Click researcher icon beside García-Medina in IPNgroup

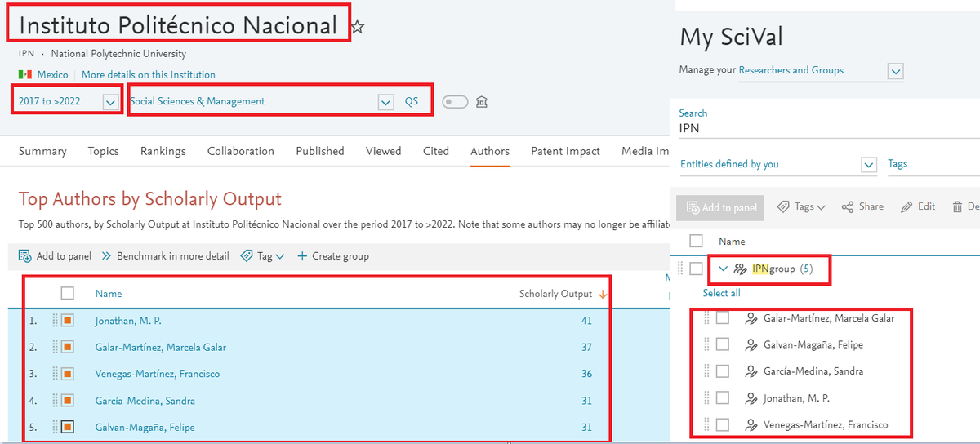tap(751, 371)
